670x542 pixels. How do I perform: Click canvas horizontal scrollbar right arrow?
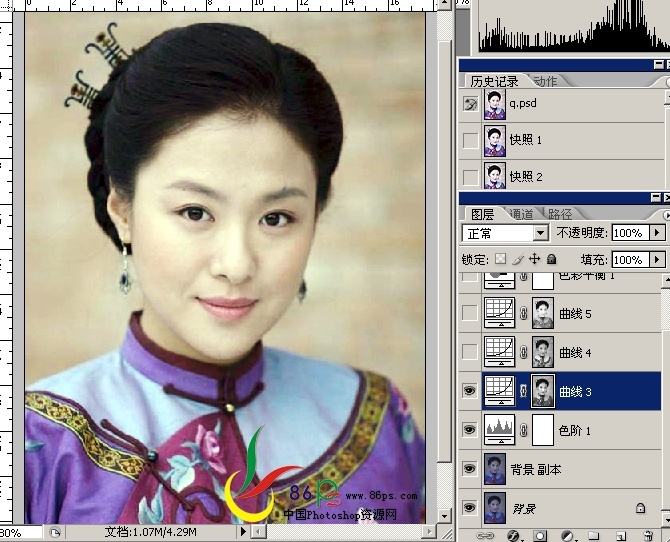coord(429,532)
